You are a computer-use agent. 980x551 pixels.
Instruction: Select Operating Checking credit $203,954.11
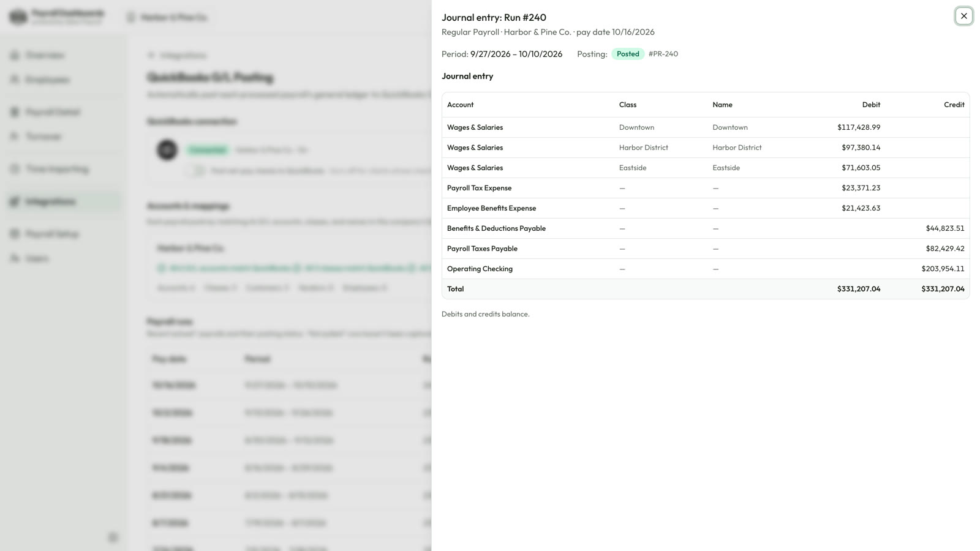tap(943, 269)
